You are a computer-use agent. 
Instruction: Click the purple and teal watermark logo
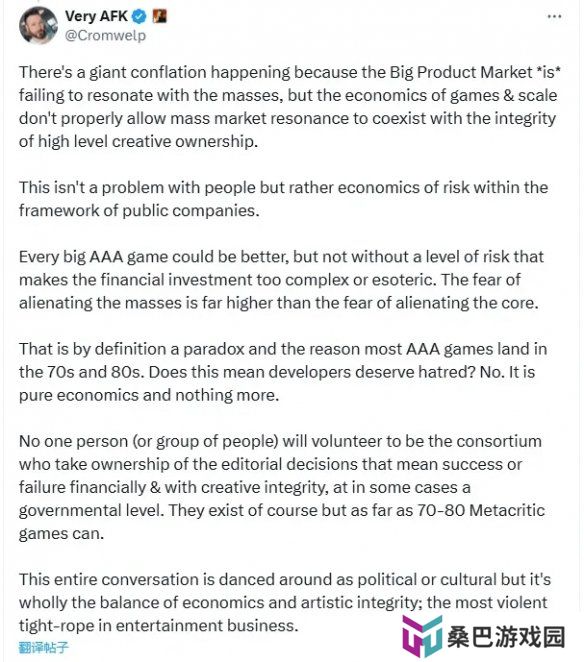tap(422, 635)
